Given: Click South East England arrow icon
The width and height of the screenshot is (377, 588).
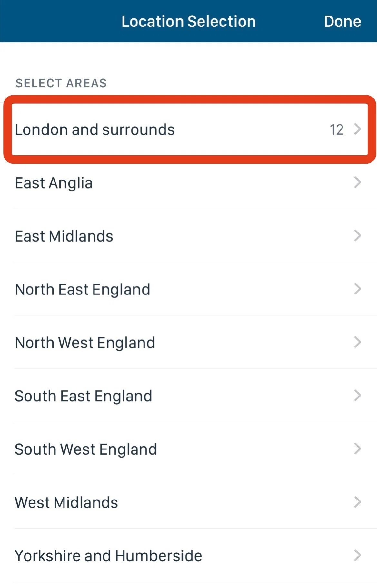Looking at the screenshot, I should point(357,396).
